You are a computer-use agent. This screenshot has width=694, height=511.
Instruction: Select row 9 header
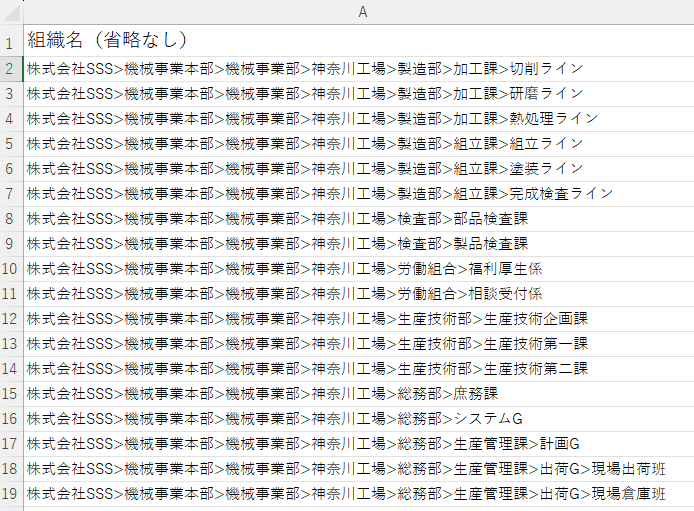[11, 244]
